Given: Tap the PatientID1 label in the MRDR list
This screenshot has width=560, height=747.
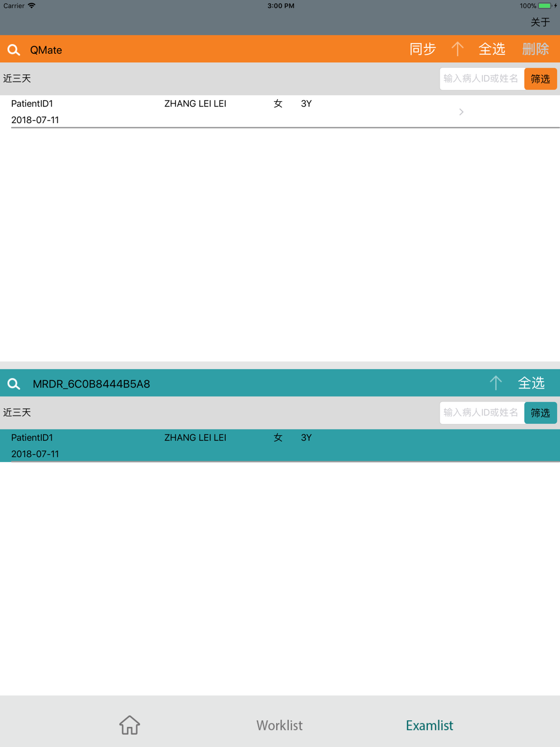Looking at the screenshot, I should pyautogui.click(x=32, y=437).
